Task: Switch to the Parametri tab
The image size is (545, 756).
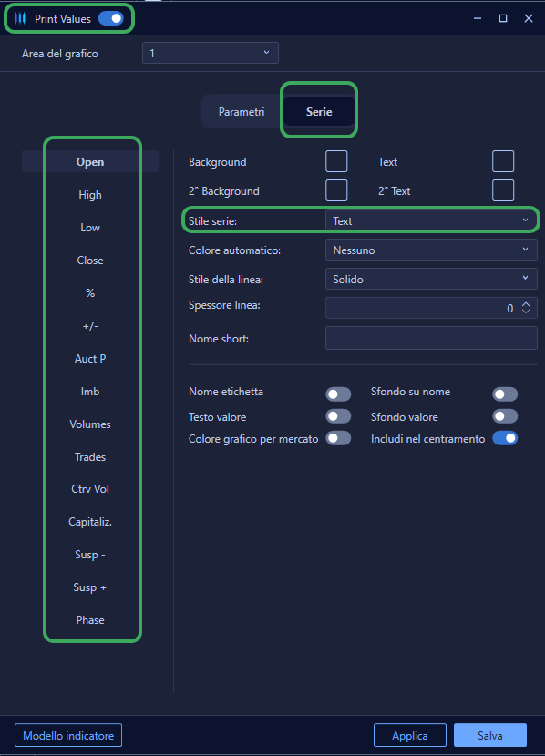Action: [x=242, y=111]
